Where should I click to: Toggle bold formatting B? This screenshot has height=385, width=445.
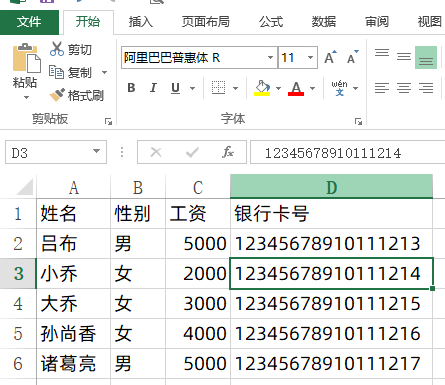[131, 88]
